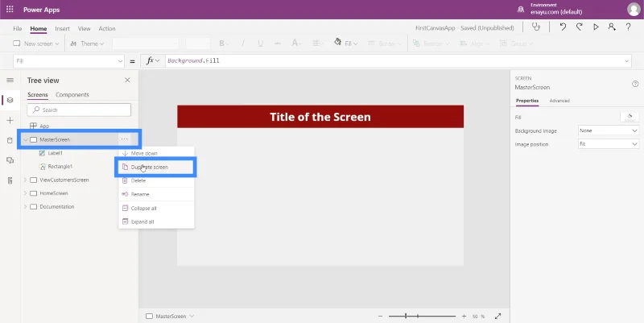Switch to the Home ribbon tab
644x323 pixels.
point(38,29)
